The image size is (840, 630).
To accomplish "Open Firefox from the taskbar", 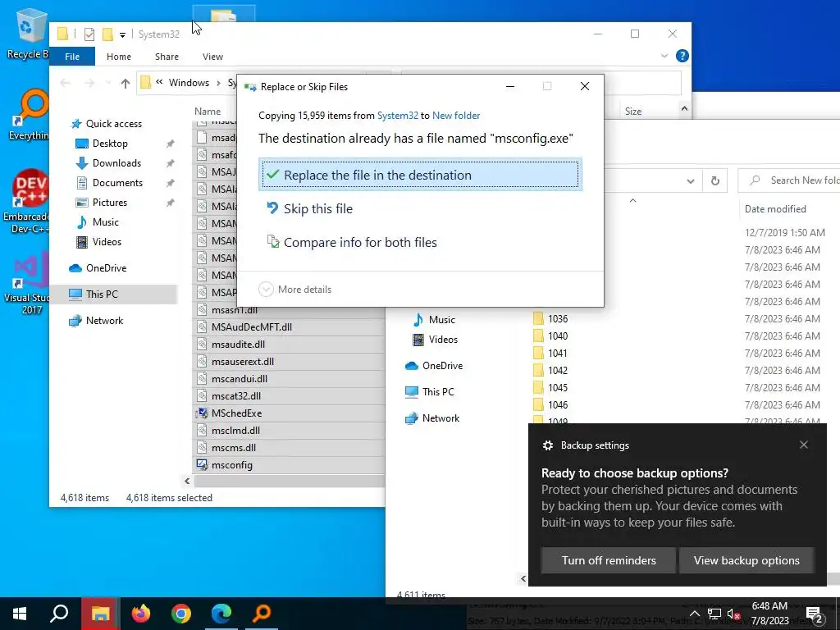I will pyautogui.click(x=141, y=614).
